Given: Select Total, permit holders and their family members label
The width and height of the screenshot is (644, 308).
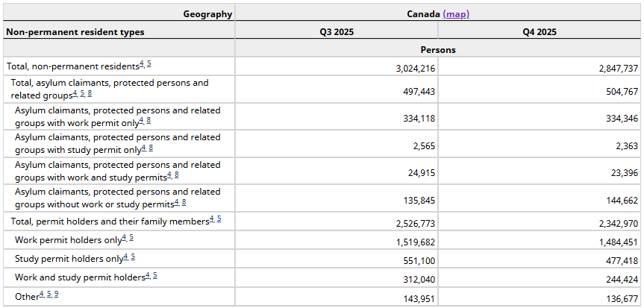Looking at the screenshot, I should 110,221.
